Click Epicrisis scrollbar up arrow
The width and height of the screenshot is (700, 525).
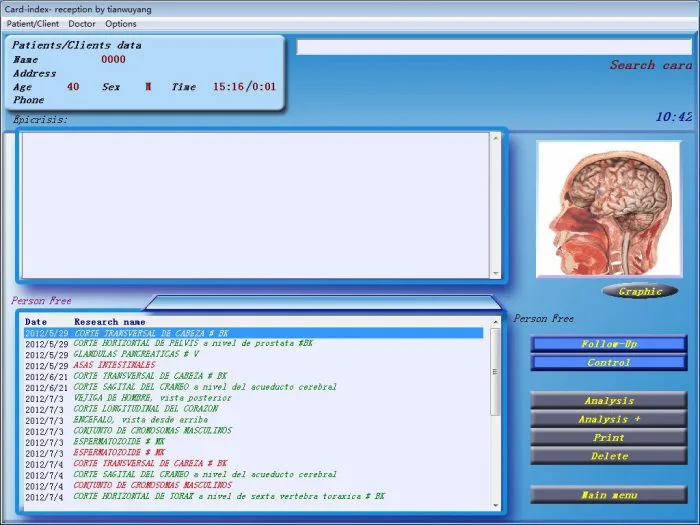495,138
